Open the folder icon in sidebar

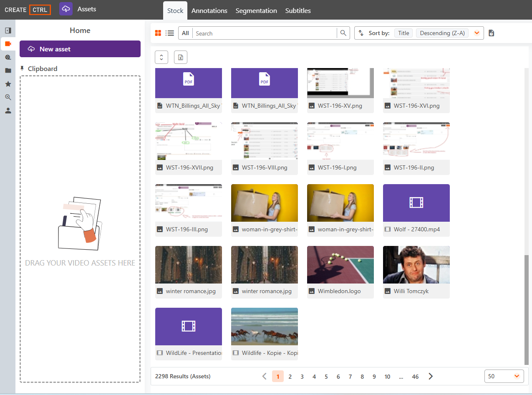pyautogui.click(x=8, y=71)
